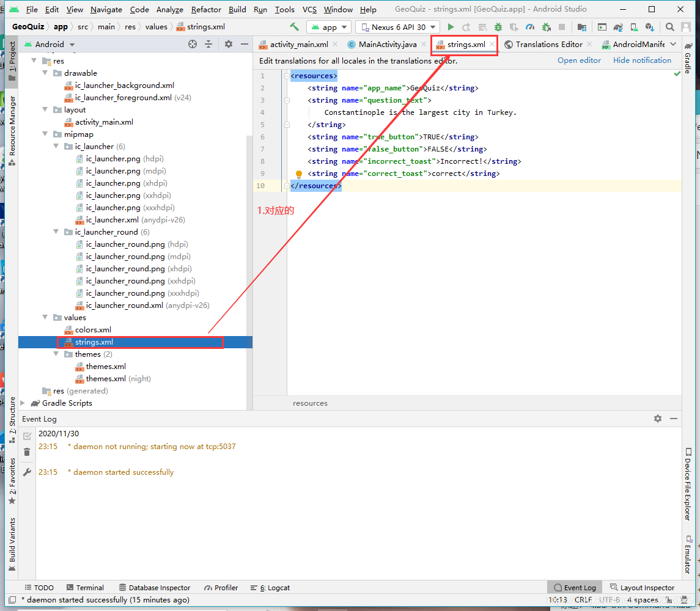Click Sync Project with Gradle Files icon

coord(618,27)
